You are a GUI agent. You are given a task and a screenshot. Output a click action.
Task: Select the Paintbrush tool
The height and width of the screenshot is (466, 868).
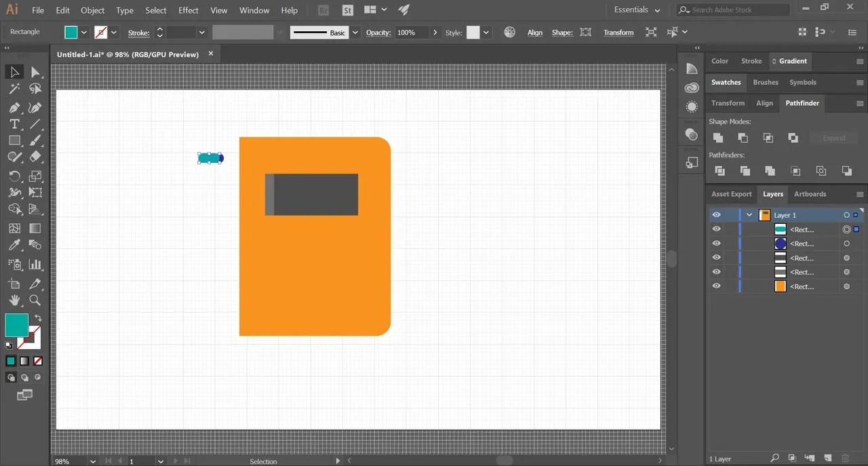point(35,140)
